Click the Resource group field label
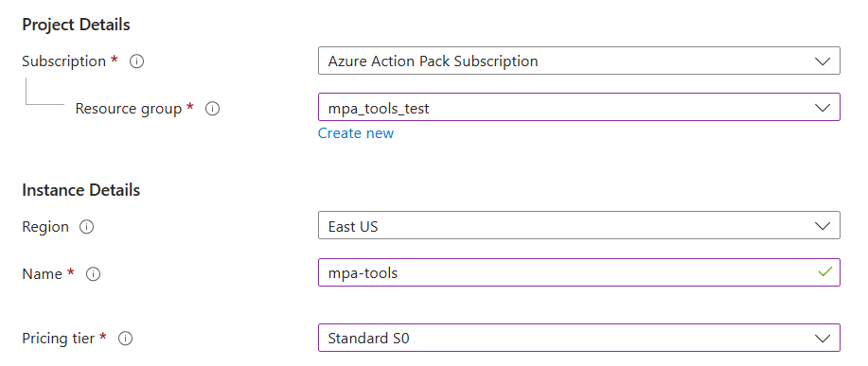The width and height of the screenshot is (868, 366). point(129,109)
